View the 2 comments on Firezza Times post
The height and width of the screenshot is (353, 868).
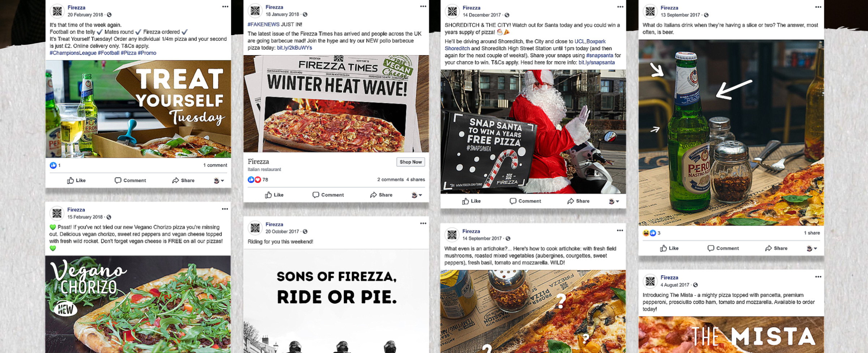(390, 179)
